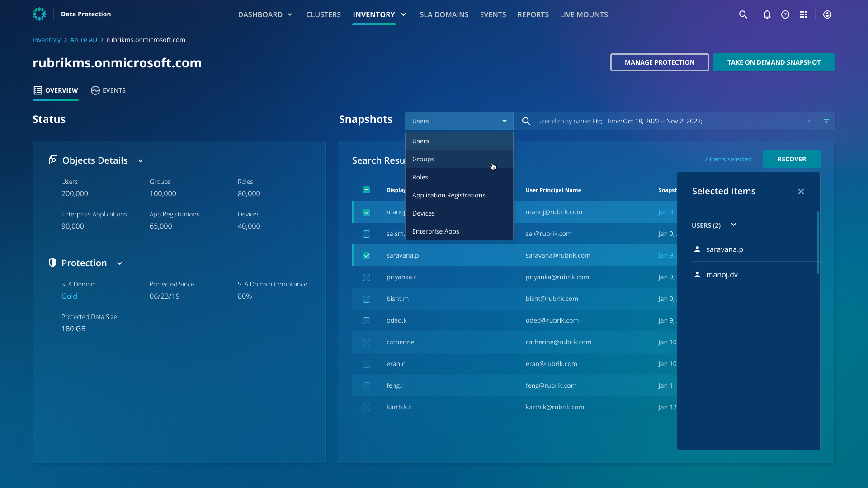This screenshot has width=868, height=488.
Task: Click the Recover button
Action: pyautogui.click(x=792, y=159)
